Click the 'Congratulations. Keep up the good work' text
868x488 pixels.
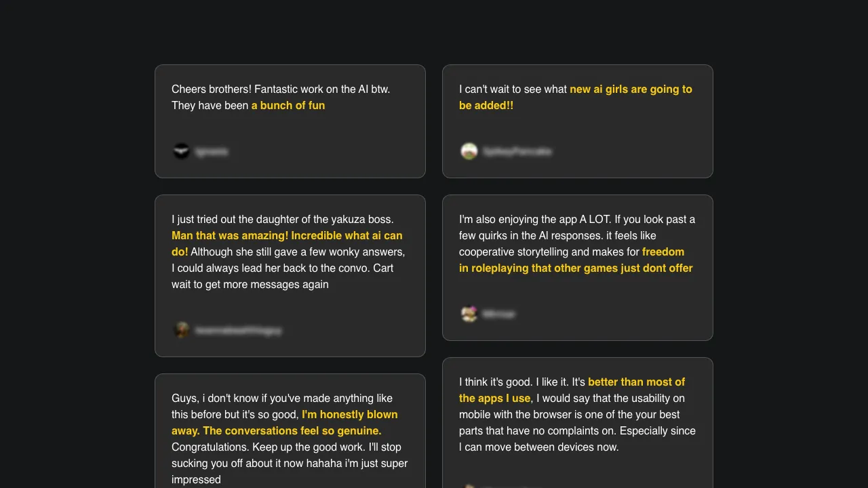[268, 447]
